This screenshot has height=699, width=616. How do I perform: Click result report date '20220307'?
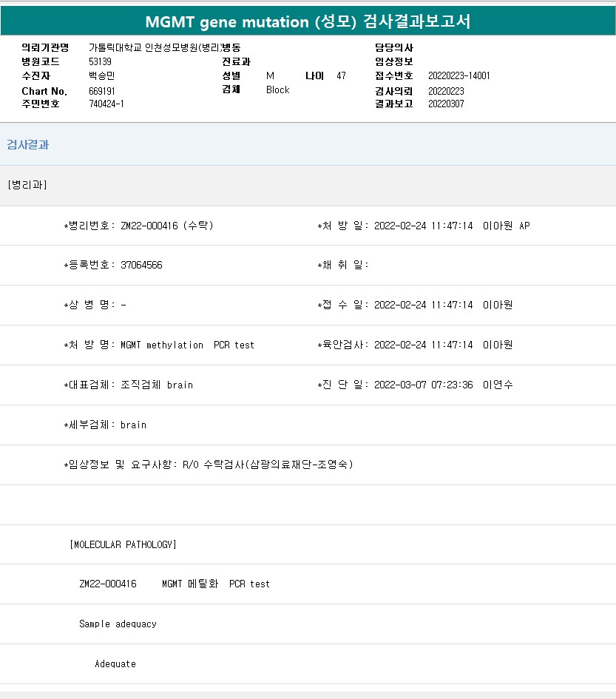click(x=446, y=104)
